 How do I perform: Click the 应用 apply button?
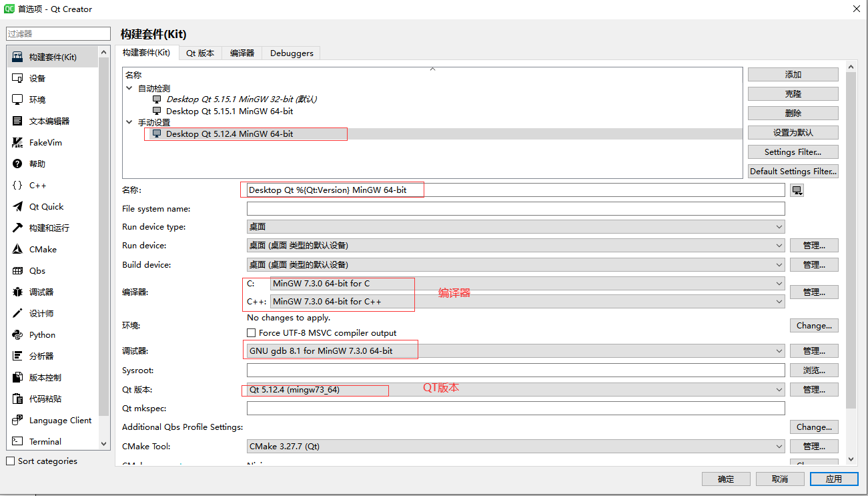[834, 479]
